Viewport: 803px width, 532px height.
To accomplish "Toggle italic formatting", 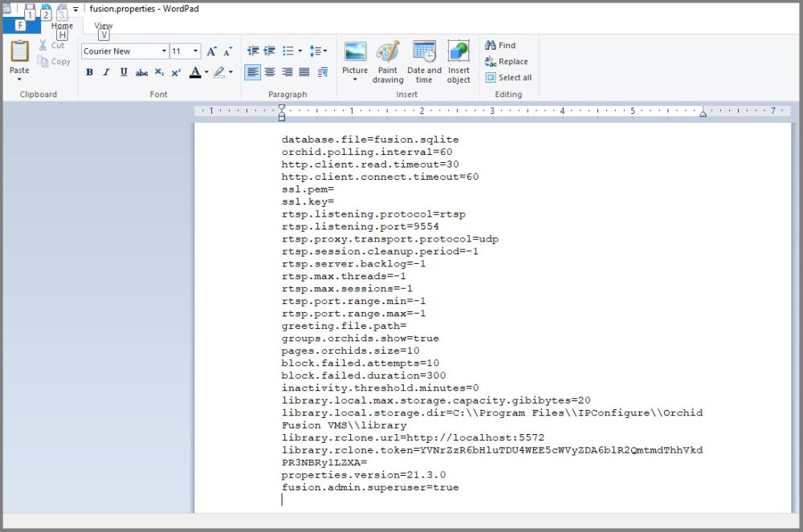I will click(x=105, y=72).
